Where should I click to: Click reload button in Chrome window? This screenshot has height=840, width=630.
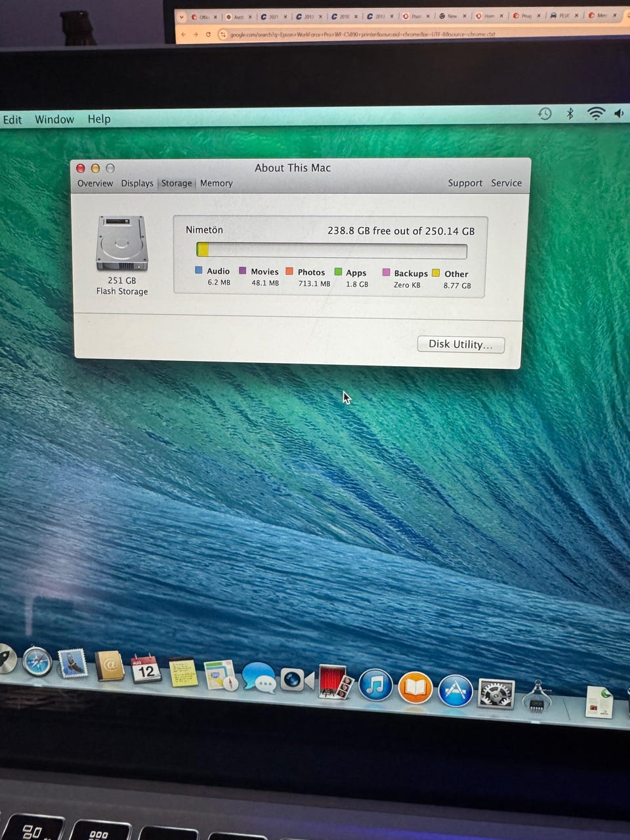209,34
